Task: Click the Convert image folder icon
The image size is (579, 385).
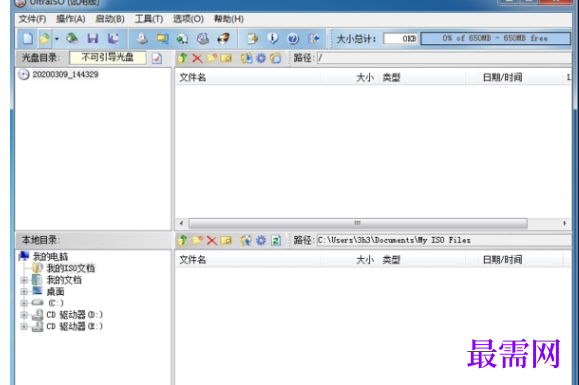Action: [162, 38]
